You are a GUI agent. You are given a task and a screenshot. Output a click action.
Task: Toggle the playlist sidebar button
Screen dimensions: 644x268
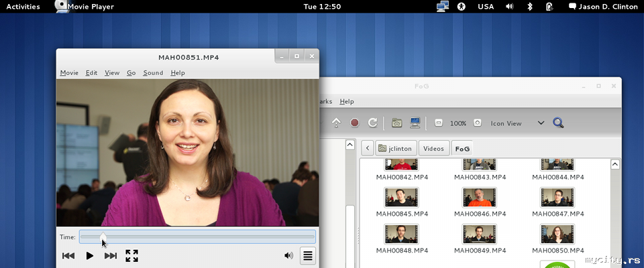pyautogui.click(x=307, y=255)
